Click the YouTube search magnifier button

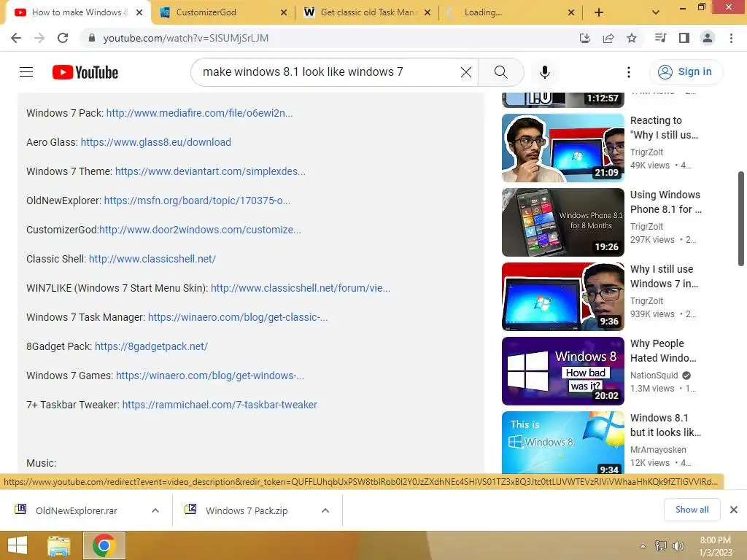click(x=500, y=72)
